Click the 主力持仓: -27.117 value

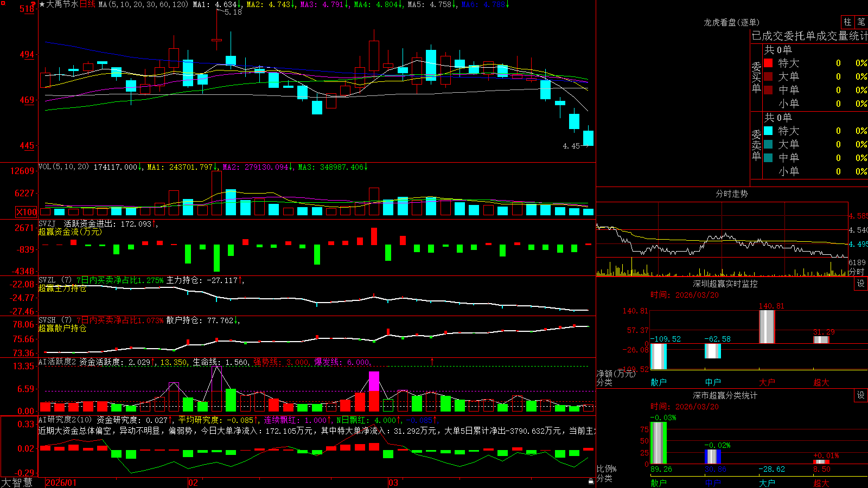[202, 280]
